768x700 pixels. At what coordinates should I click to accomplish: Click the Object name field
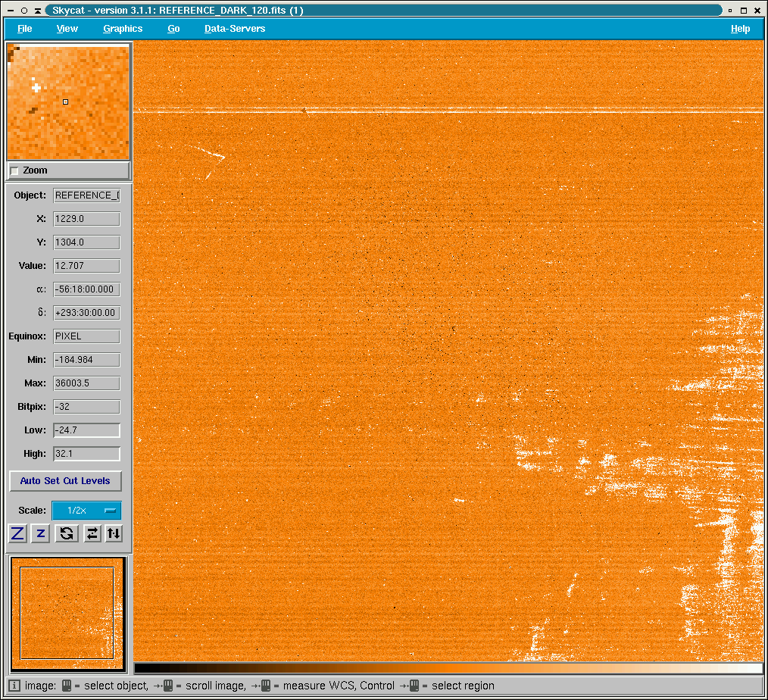(x=86, y=195)
